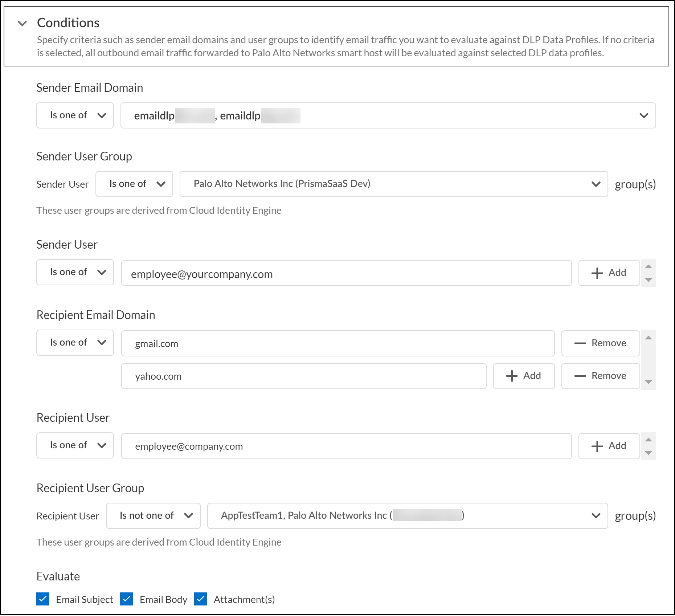Uncheck the Email Subject checkbox
Screen dimensions: 675x616
pyautogui.click(x=43, y=599)
